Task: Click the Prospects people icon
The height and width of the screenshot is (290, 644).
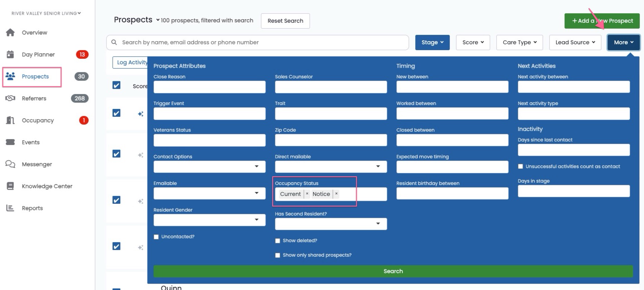Action: 11,76
